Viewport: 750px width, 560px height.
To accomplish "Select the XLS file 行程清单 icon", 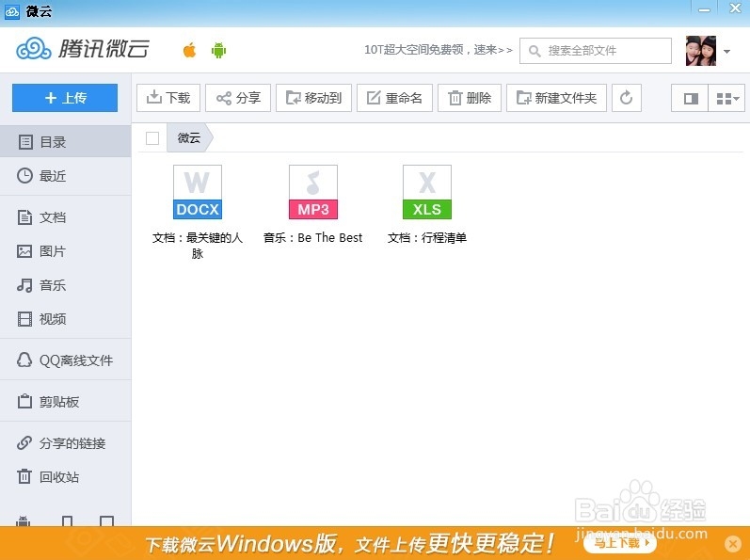I will pos(426,192).
